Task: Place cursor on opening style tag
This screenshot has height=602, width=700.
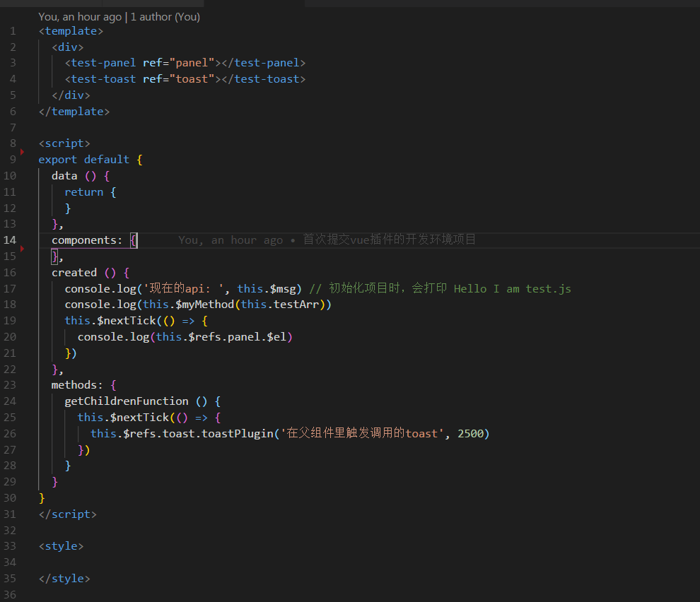Action: pos(61,546)
